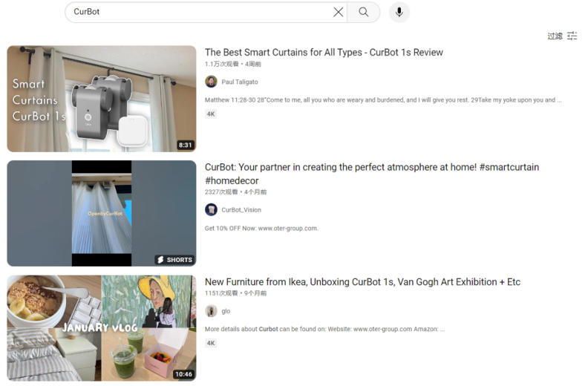Click the 过滤 filter label
The height and width of the screenshot is (386, 588).
click(555, 36)
